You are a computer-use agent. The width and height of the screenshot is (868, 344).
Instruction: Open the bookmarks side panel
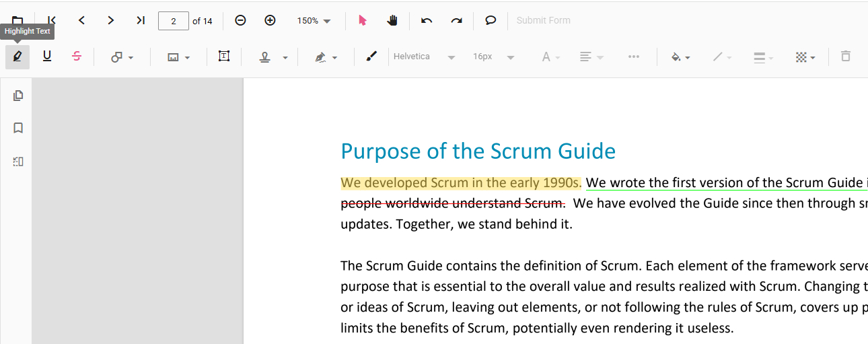pyautogui.click(x=18, y=128)
